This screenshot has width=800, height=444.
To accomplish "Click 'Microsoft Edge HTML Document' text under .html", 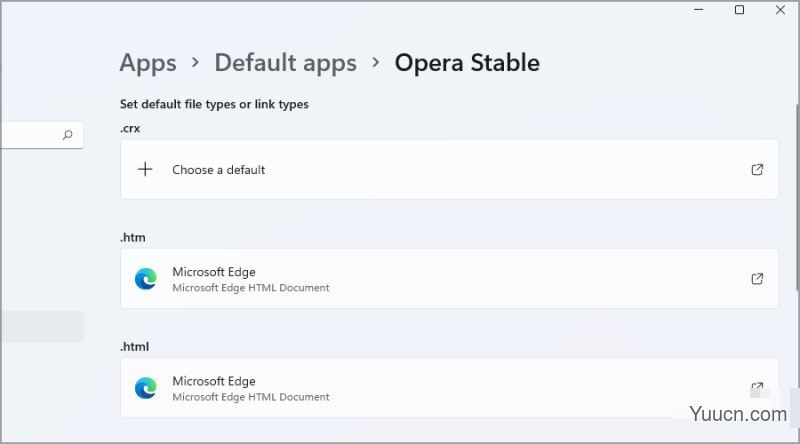I will coord(251,397).
